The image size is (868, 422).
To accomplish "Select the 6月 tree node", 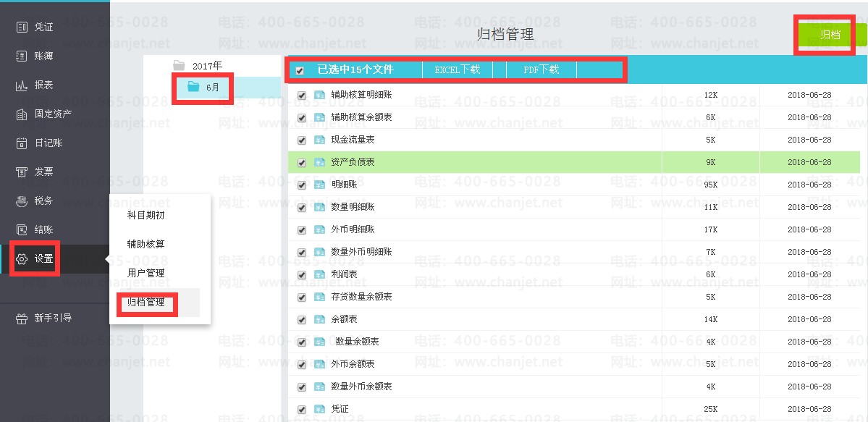I will tap(213, 87).
